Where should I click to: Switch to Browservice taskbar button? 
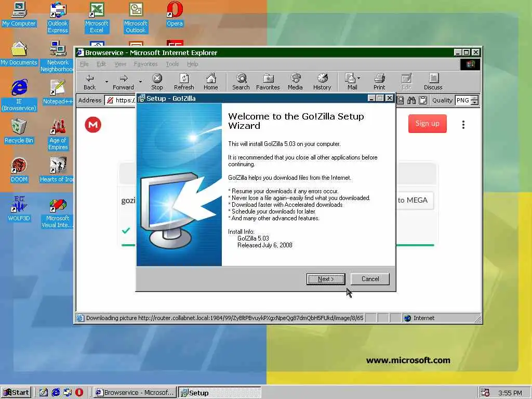(135, 393)
